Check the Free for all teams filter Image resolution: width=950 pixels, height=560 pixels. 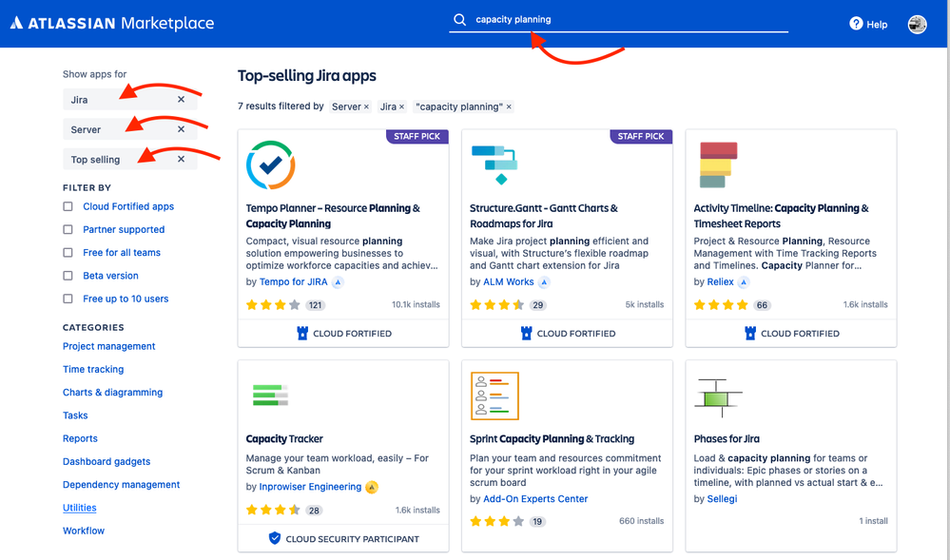tap(68, 253)
